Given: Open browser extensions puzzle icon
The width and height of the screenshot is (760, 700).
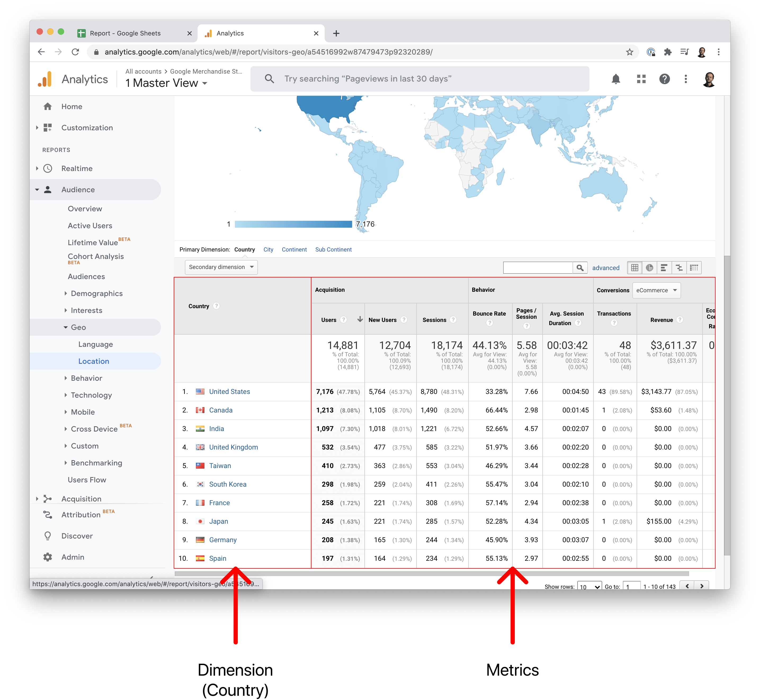Looking at the screenshot, I should (668, 52).
